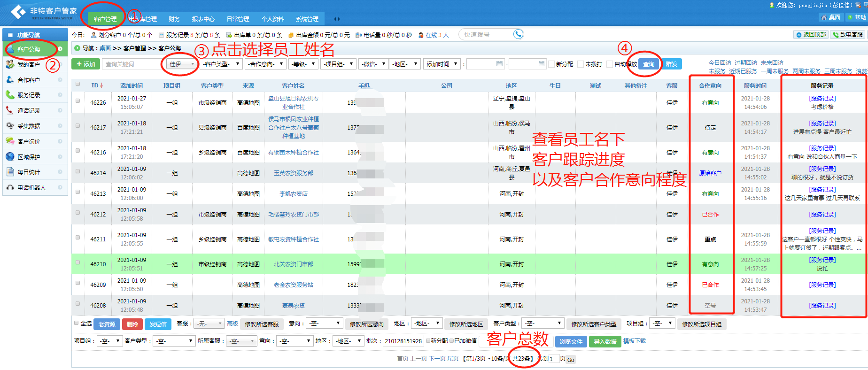Image resolution: width=868 pixels, height=370 pixels.
Task: Check the 新分配 filter checkbox
Action: [551, 64]
